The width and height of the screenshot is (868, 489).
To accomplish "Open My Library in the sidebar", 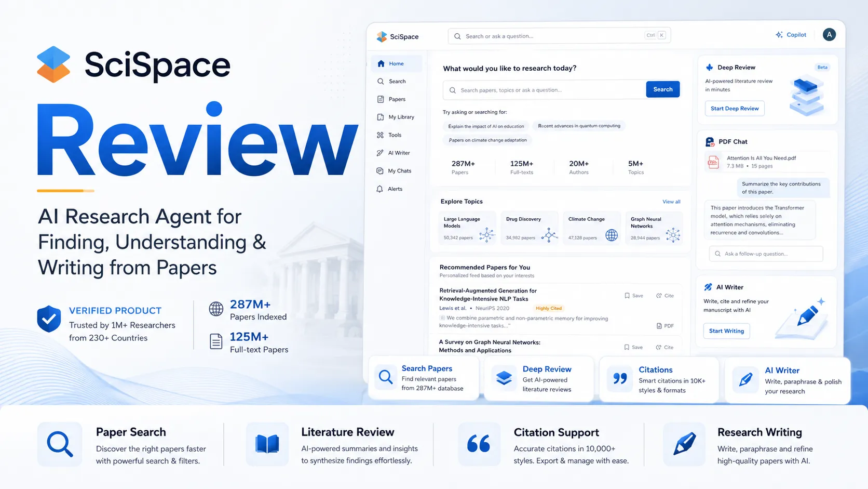I will (397, 117).
